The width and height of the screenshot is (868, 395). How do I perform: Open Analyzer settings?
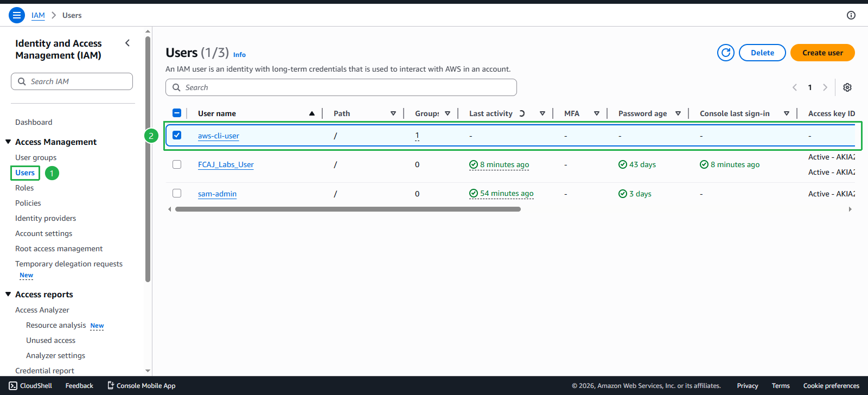[56, 355]
